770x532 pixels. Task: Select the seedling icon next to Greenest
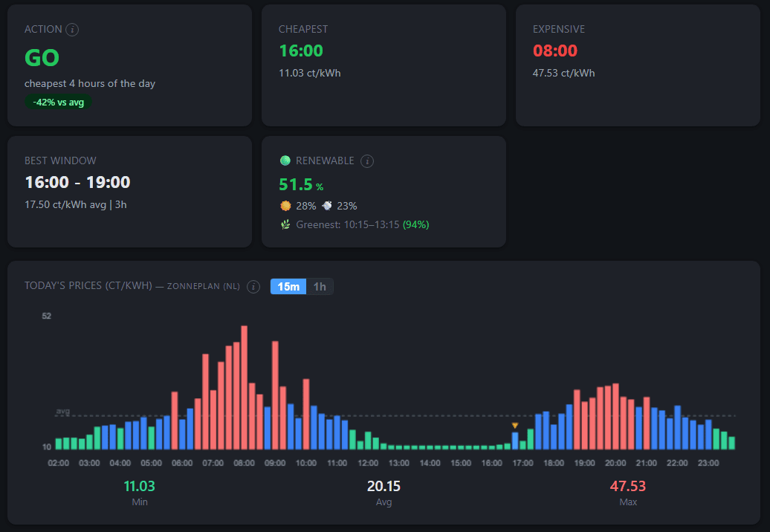point(285,224)
